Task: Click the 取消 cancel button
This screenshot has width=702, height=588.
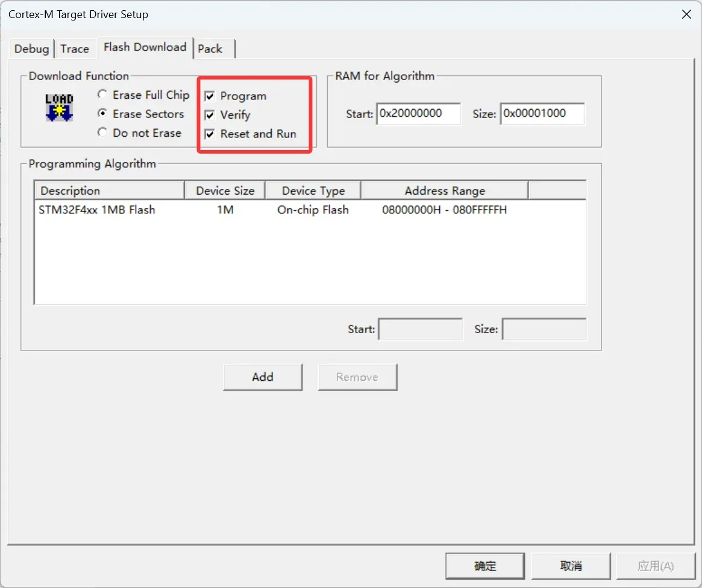Action: tap(570, 566)
